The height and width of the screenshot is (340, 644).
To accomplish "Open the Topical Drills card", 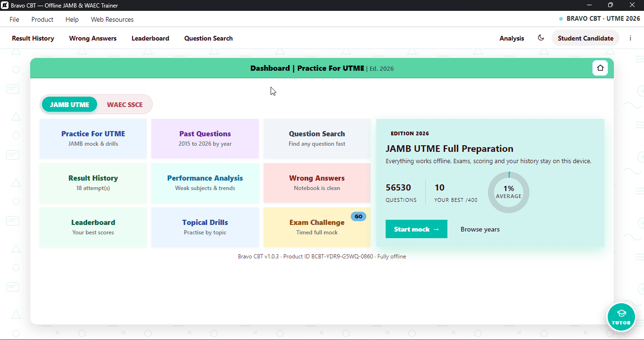I will tap(205, 227).
